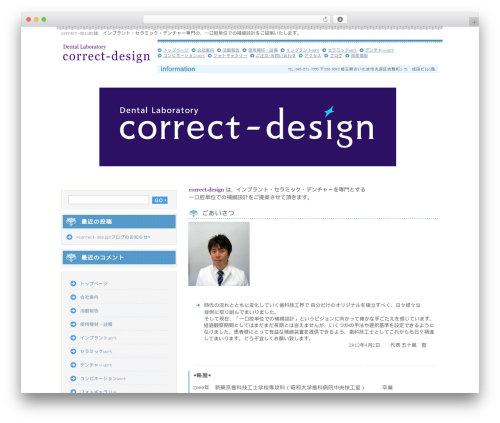Click the arrow icon beside sidebar 活動報告
Image resolution: width=500 pixels, height=423 pixels.
coord(73,311)
